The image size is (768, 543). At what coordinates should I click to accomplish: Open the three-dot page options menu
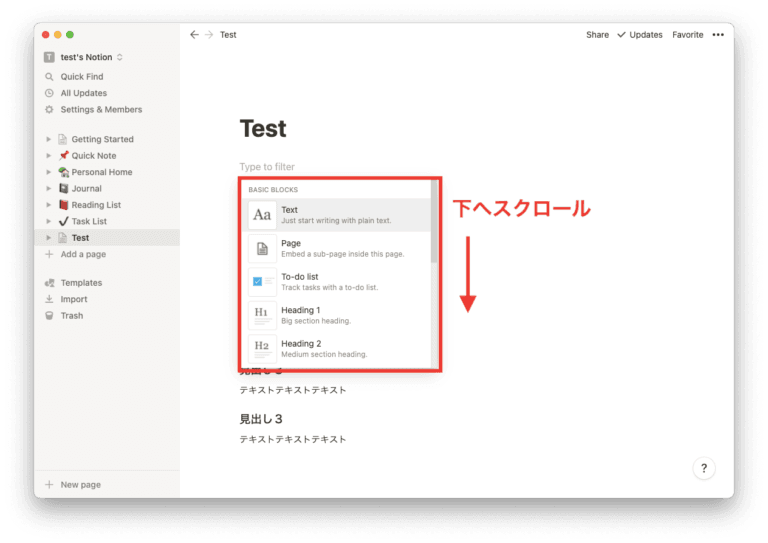pyautogui.click(x=717, y=35)
